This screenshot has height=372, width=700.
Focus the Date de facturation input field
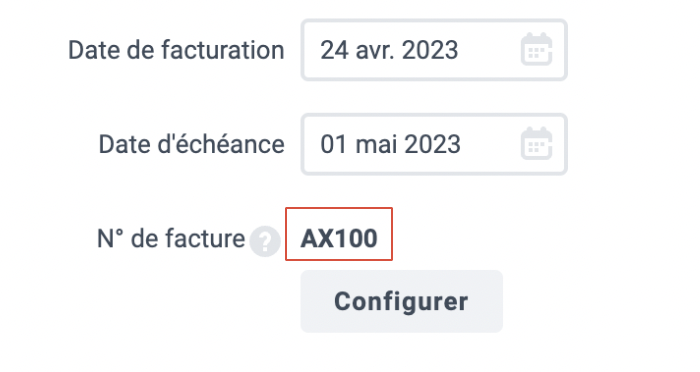(x=434, y=50)
